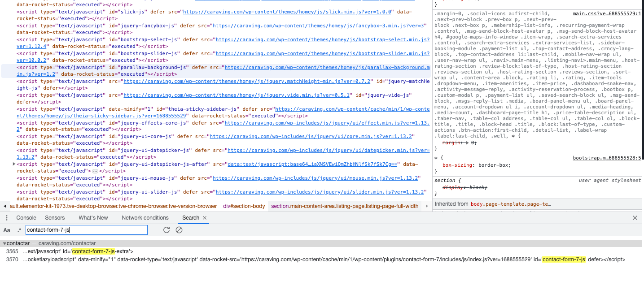Open the parallax-background.min.js link

pyautogui.click(x=327, y=67)
